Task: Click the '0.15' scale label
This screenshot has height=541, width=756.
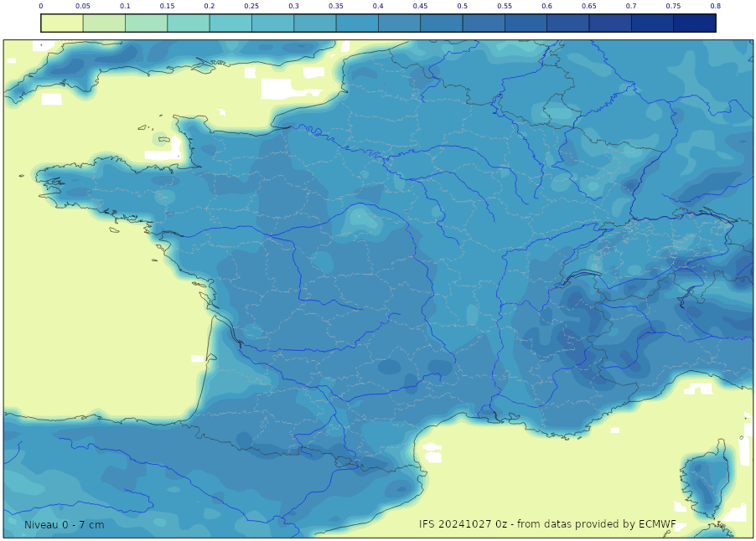Action: click(x=168, y=6)
